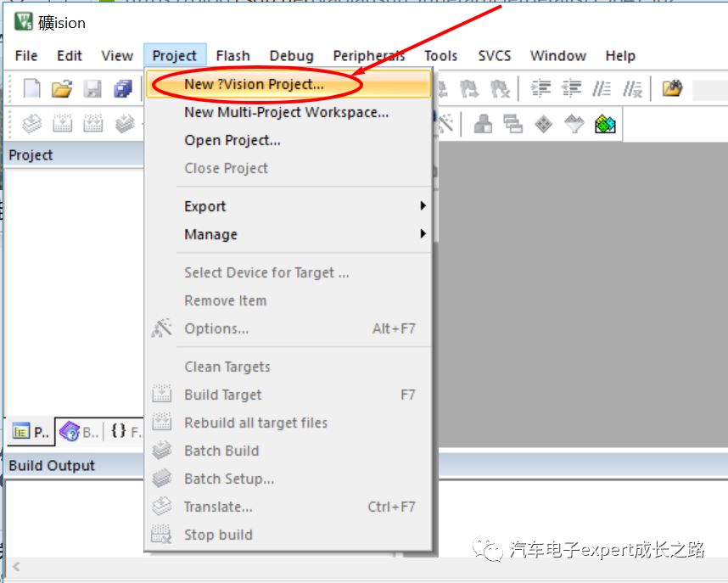Choose Close Project menu entry
The height and width of the screenshot is (583, 728).
tap(288, 168)
